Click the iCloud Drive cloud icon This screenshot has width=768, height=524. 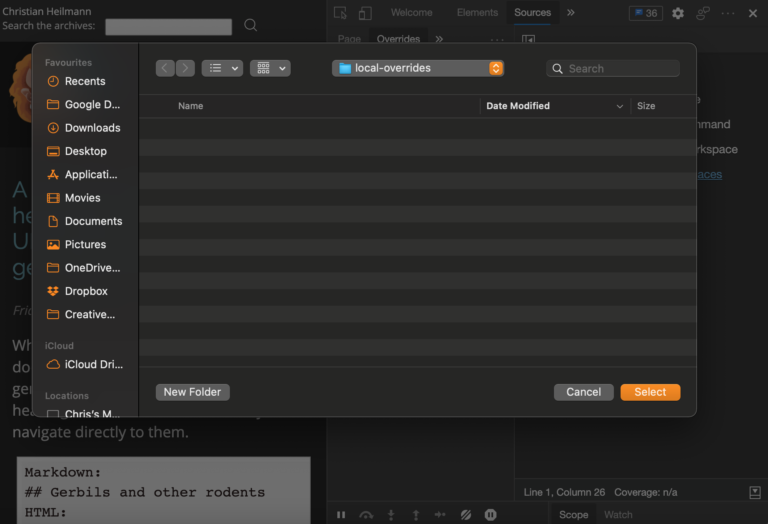tap(53, 364)
